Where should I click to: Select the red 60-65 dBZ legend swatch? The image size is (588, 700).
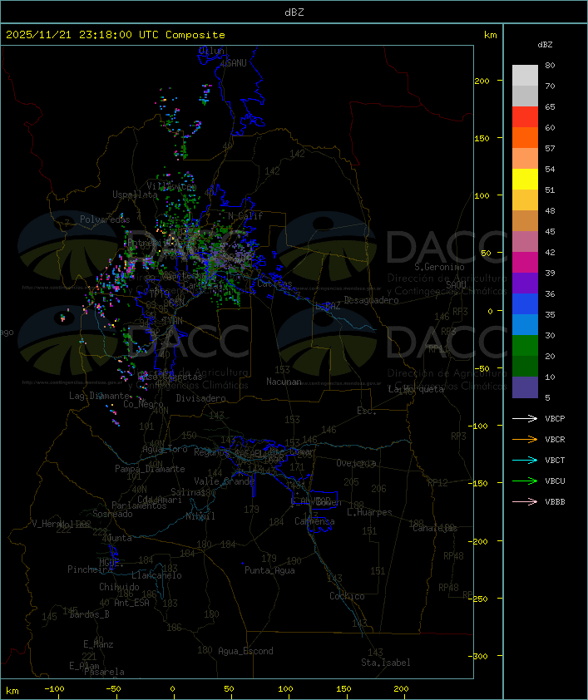pos(525,117)
